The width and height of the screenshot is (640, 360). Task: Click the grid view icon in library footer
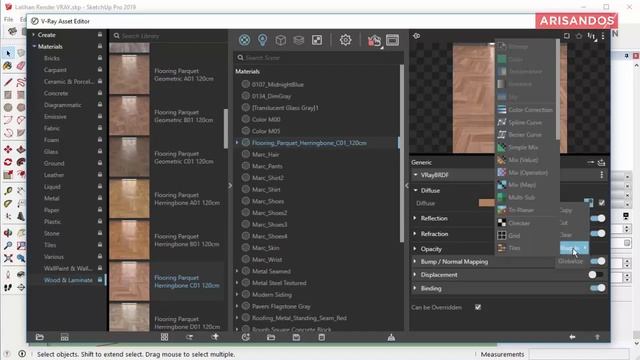click(164, 337)
